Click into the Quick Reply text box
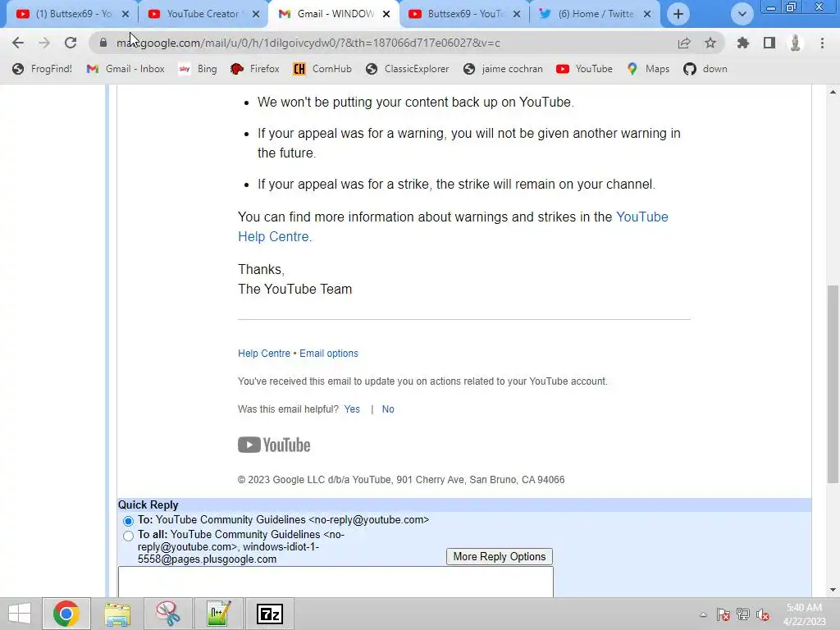The image size is (840, 630). tap(336, 582)
